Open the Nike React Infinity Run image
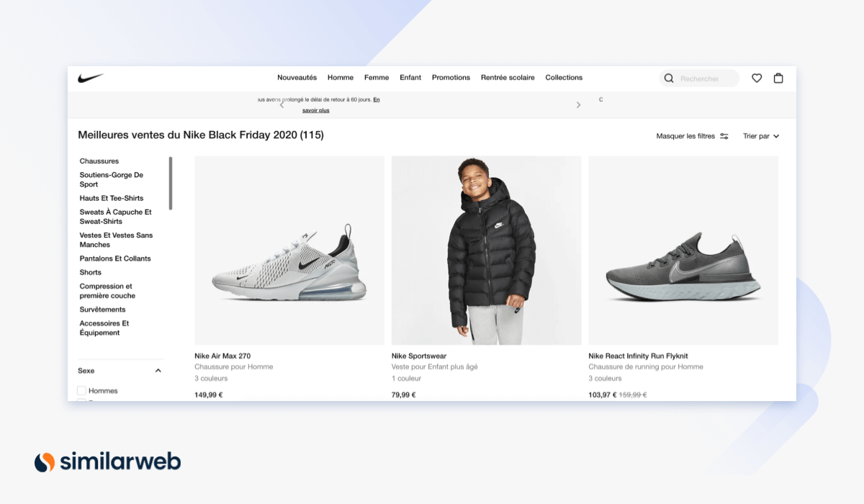Image resolution: width=864 pixels, height=504 pixels. [683, 251]
